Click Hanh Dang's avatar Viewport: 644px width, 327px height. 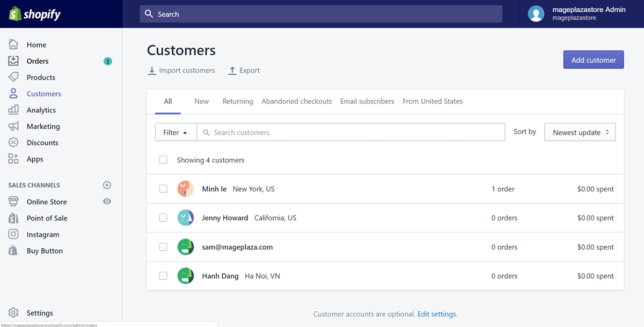click(186, 276)
